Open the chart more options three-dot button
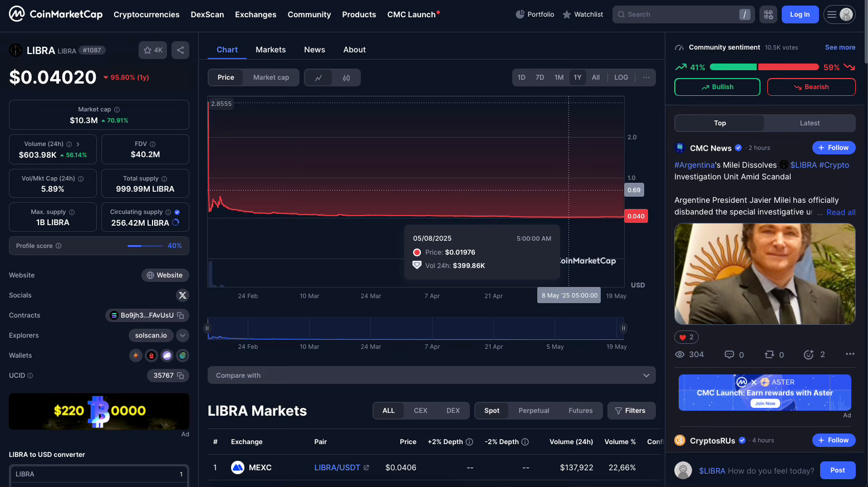 [x=646, y=77]
